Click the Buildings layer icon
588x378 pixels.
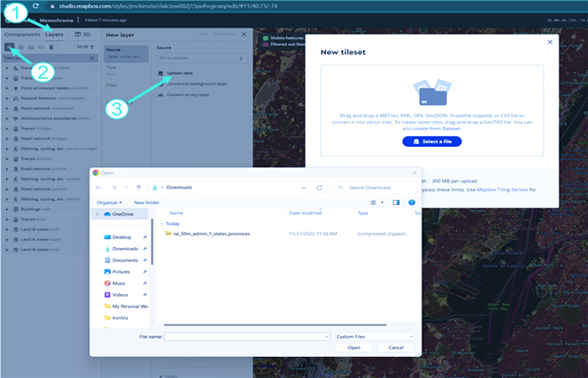[x=16, y=209]
